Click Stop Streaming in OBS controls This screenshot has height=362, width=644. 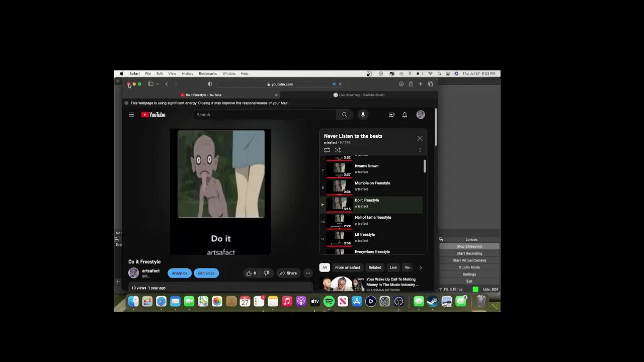click(469, 246)
